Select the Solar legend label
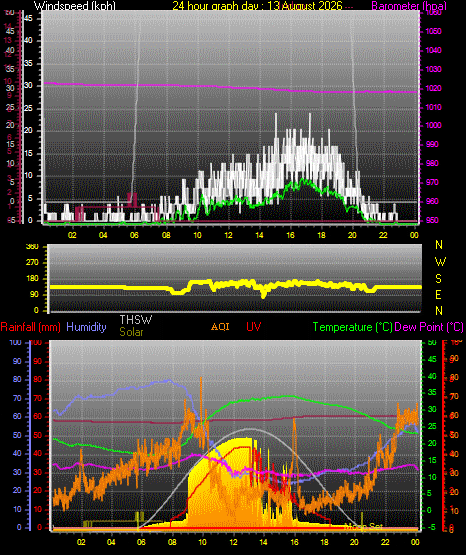 (131, 332)
